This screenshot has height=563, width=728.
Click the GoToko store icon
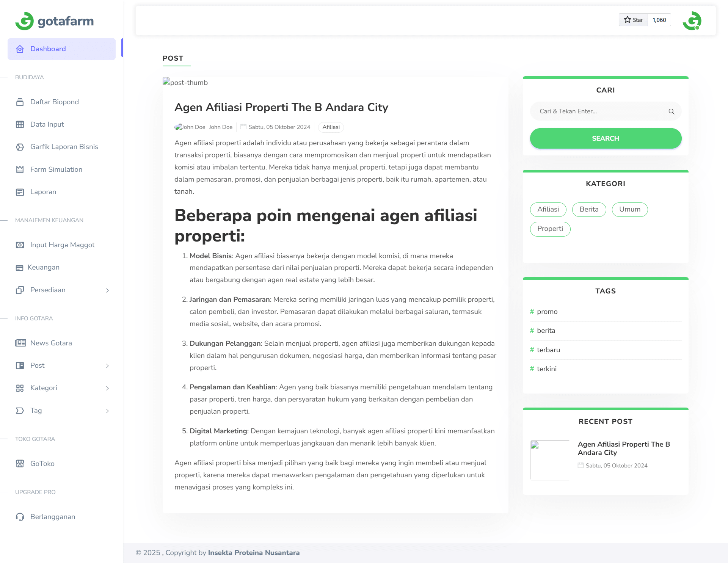(20, 463)
